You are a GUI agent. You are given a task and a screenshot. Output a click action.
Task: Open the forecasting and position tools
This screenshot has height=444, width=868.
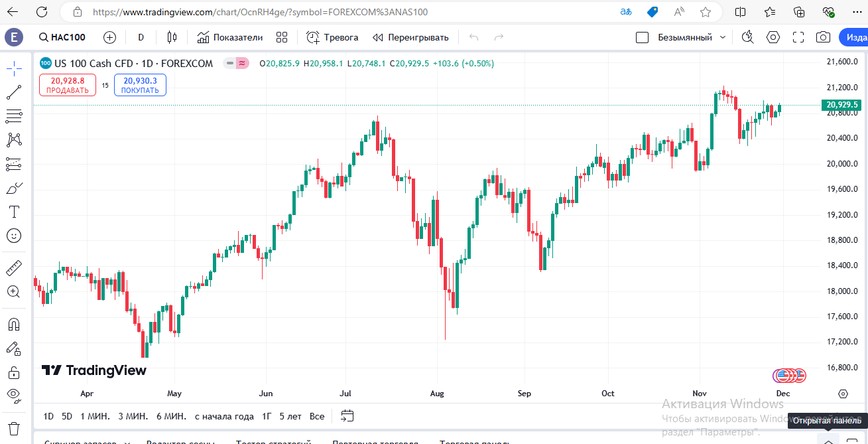click(14, 164)
